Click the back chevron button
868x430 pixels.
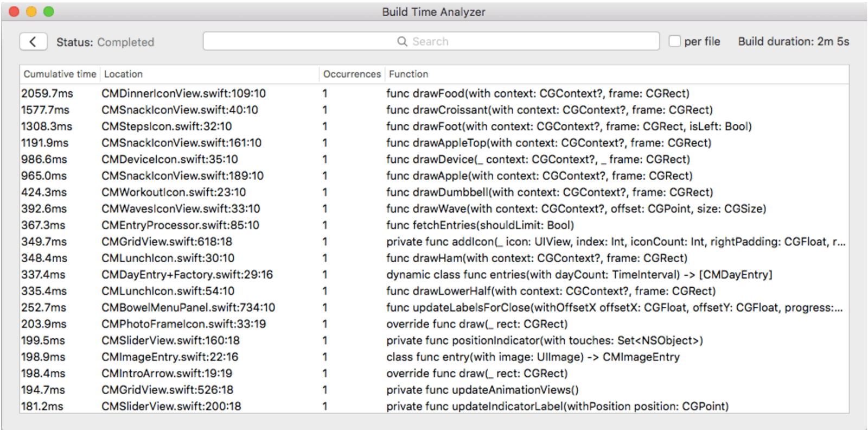coord(33,42)
